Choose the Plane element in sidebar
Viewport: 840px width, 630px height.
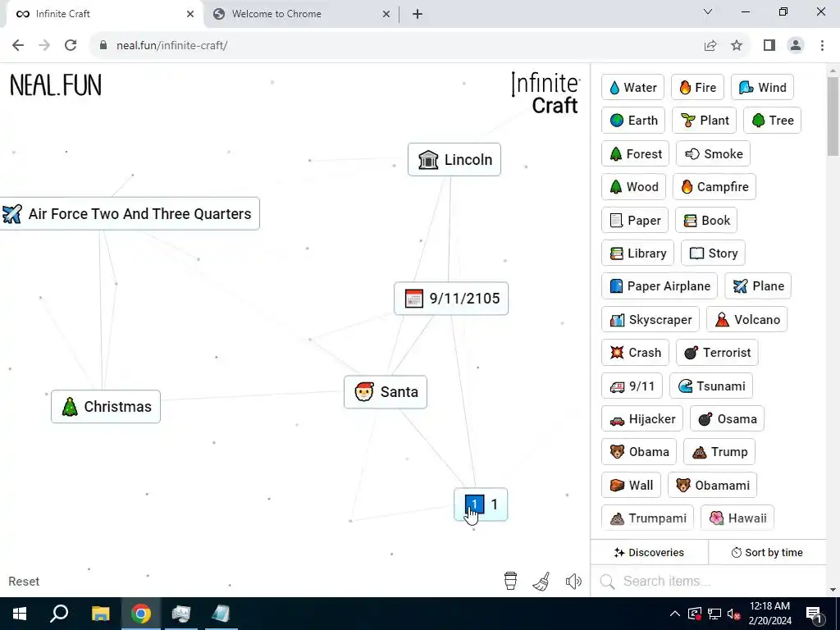pos(758,286)
